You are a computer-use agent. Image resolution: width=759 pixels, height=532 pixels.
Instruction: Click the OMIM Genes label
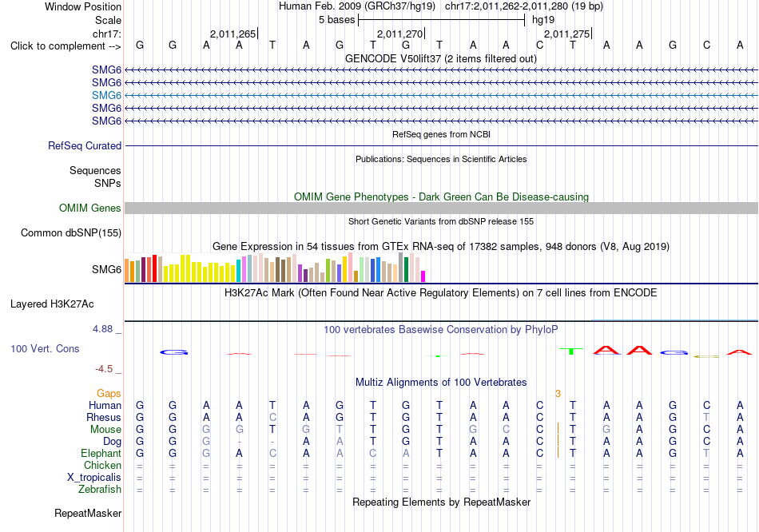[89, 208]
